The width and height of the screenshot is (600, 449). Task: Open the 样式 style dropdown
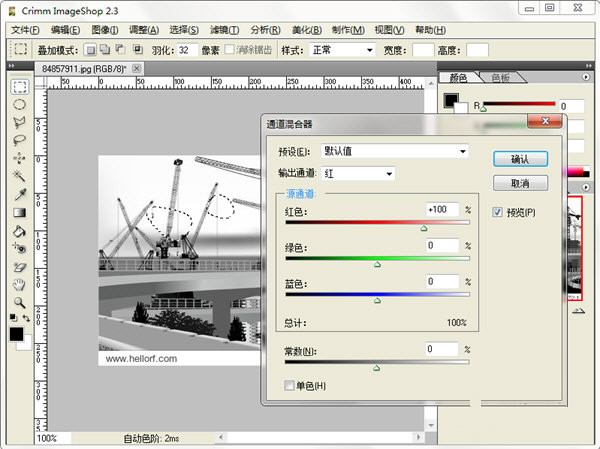[342, 50]
